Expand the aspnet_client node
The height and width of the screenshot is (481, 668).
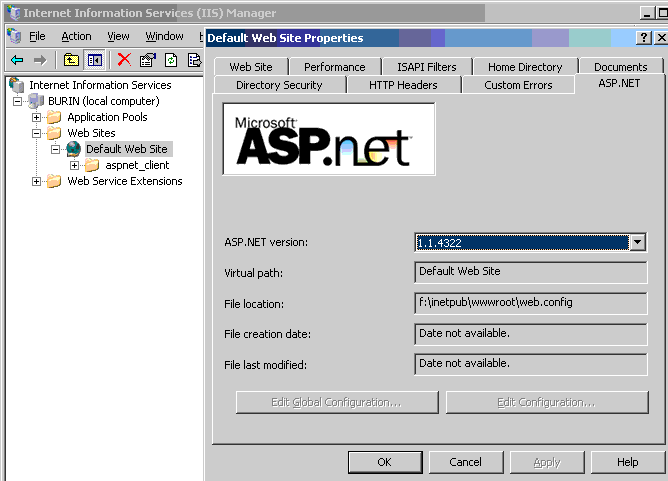tap(75, 165)
